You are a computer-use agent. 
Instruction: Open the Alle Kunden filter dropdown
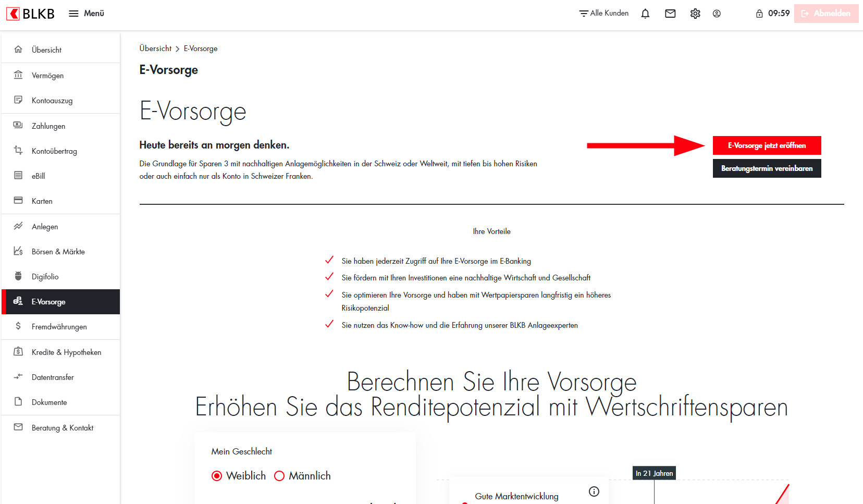(603, 14)
